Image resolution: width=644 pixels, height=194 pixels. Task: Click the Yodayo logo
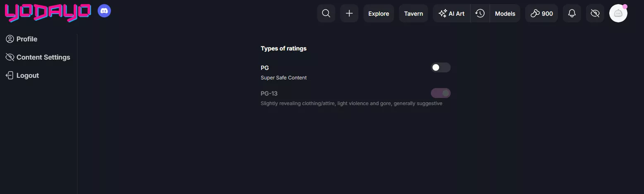pyautogui.click(x=48, y=12)
